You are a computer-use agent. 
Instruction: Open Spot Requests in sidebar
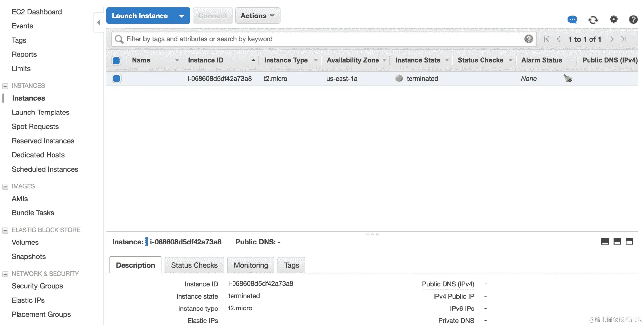pos(35,126)
